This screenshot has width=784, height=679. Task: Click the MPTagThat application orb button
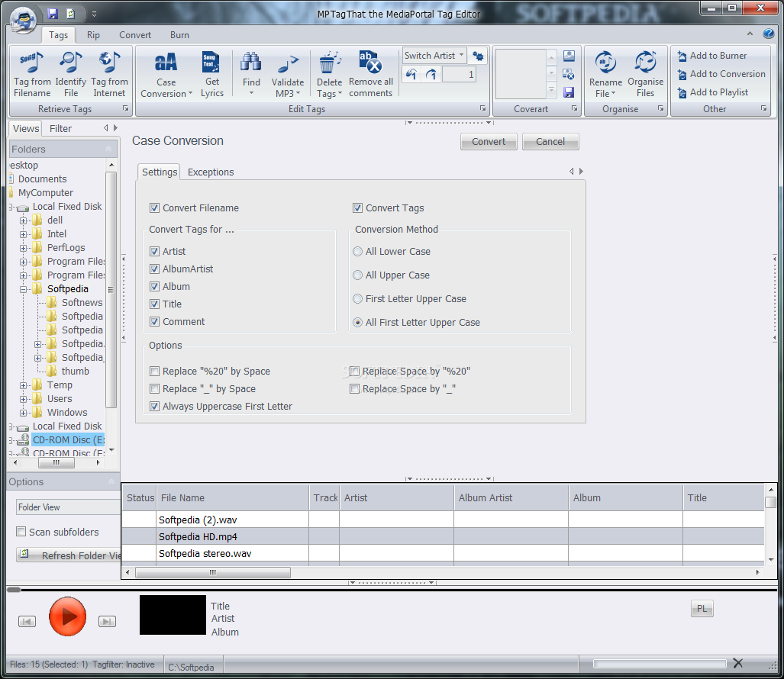[23, 20]
